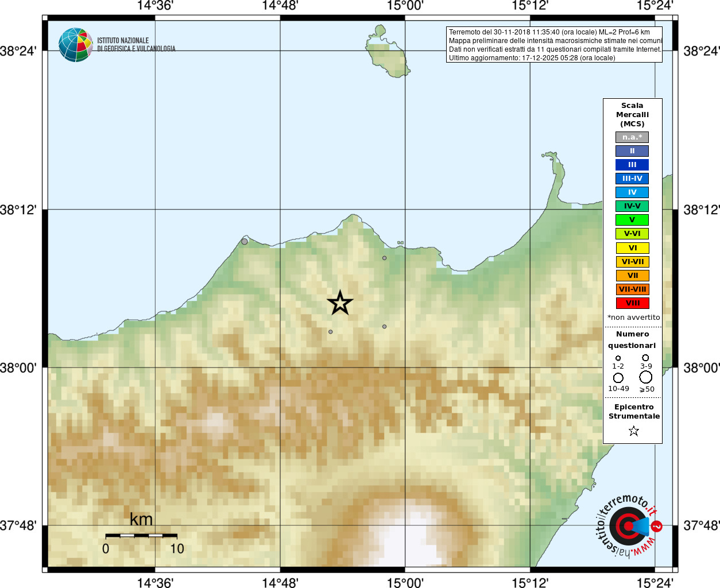Viewport: 720px width, 588px height.
Task: Select the blue III intensity swatch
Action: 632,165
